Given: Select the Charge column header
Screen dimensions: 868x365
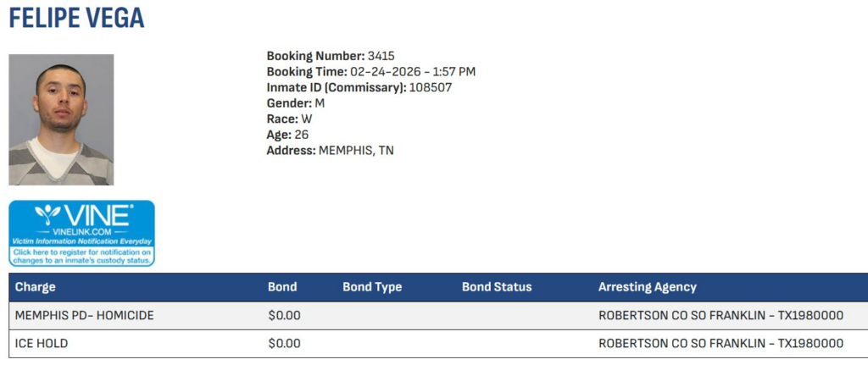Looking at the screenshot, I should pyautogui.click(x=35, y=287).
